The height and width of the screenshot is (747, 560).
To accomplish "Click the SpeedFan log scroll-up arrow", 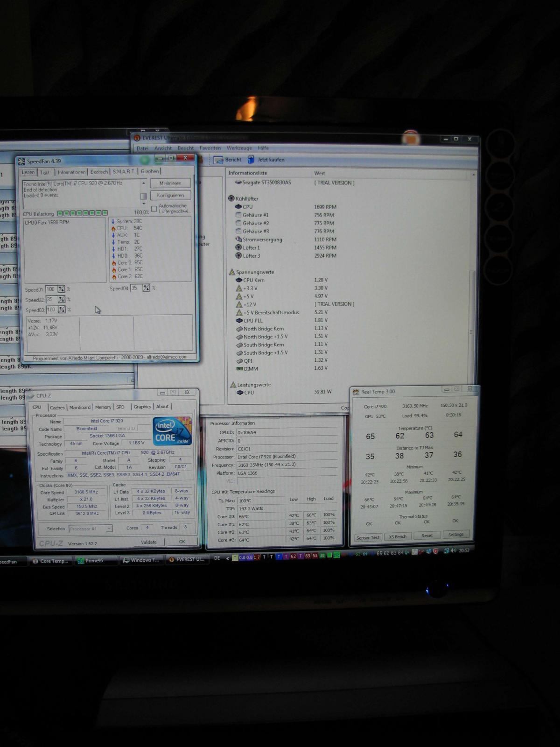I will 144,183.
